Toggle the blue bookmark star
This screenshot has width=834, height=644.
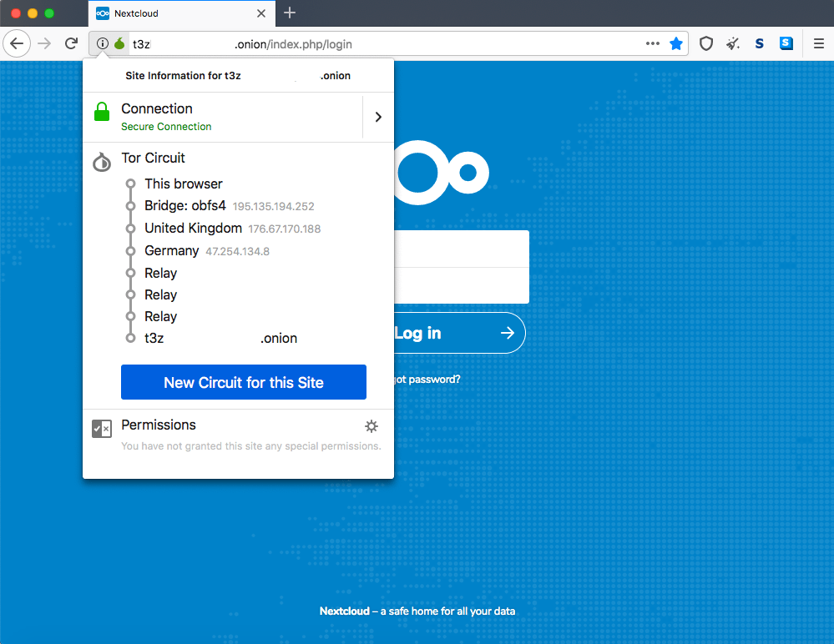click(676, 43)
